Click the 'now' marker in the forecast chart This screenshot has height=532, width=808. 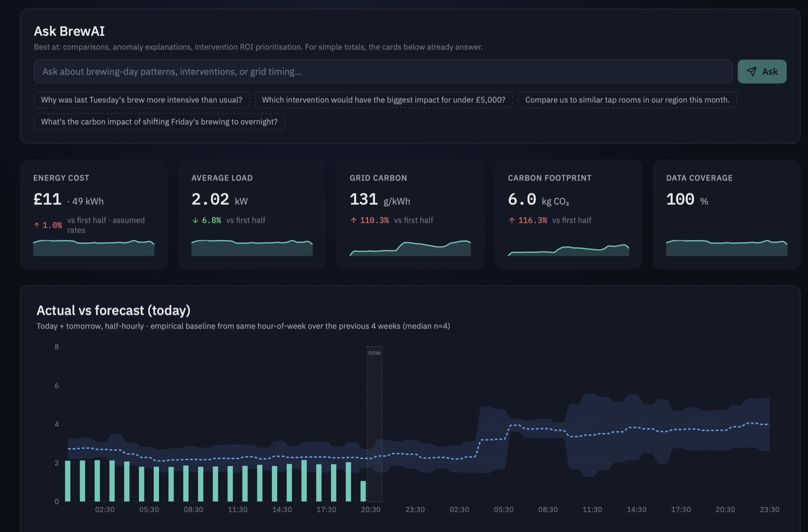pyautogui.click(x=374, y=353)
